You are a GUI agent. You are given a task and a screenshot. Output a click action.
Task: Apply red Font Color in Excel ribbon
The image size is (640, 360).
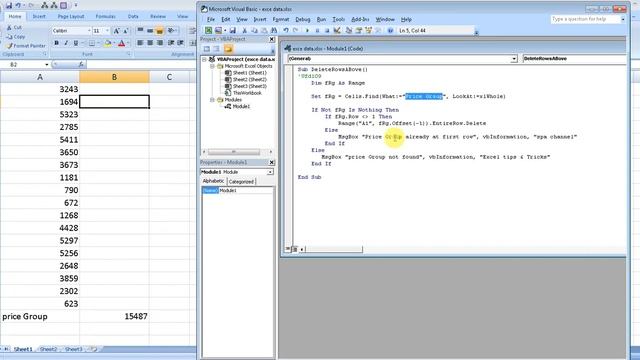click(x=121, y=43)
